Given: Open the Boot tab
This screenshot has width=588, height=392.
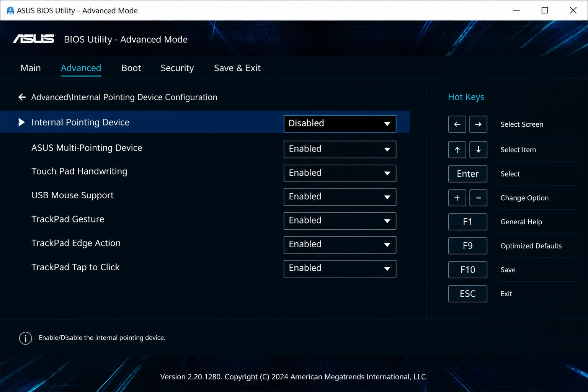Looking at the screenshot, I should click(x=131, y=68).
